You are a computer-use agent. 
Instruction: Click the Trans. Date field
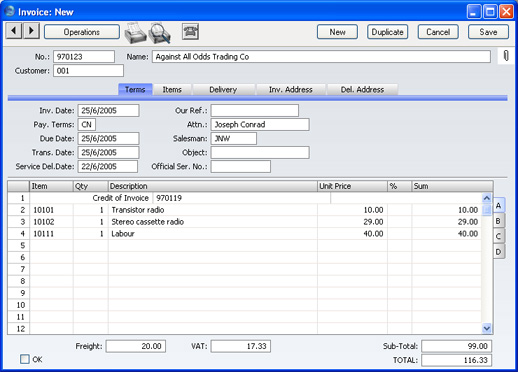click(x=108, y=153)
